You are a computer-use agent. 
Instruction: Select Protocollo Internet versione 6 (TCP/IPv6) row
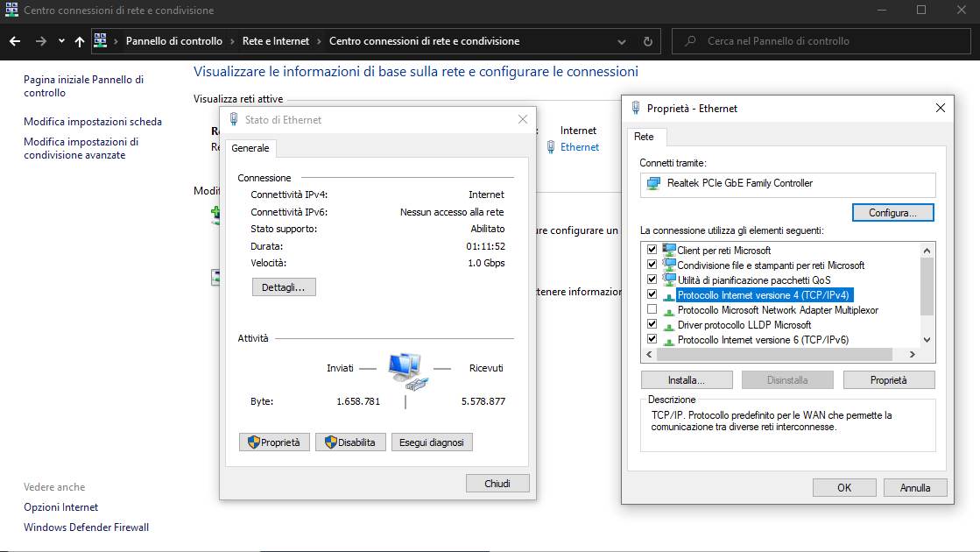(763, 340)
